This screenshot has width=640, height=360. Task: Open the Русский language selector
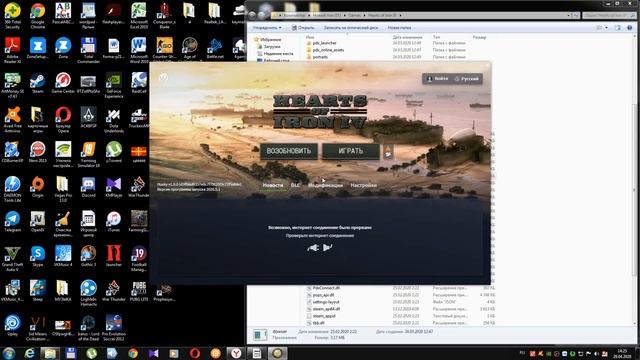[467, 79]
